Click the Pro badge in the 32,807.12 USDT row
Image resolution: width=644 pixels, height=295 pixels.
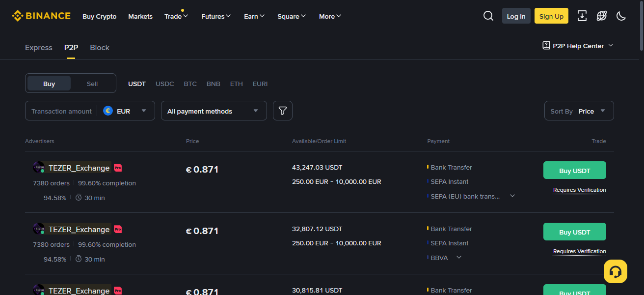click(x=118, y=229)
